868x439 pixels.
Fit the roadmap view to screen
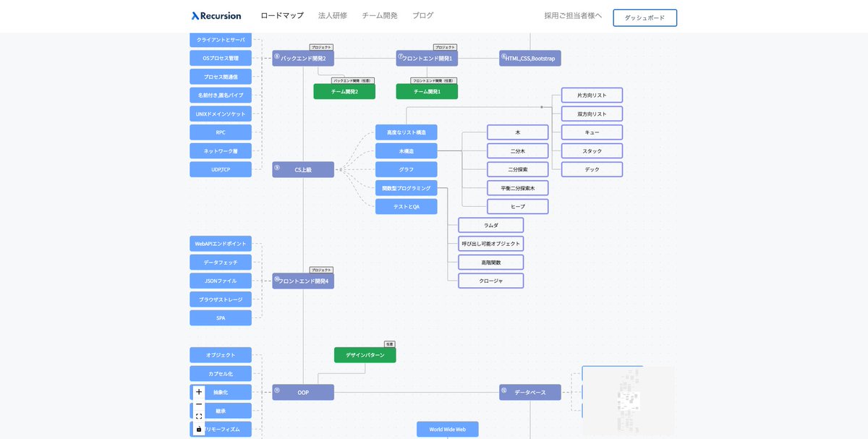(x=199, y=417)
